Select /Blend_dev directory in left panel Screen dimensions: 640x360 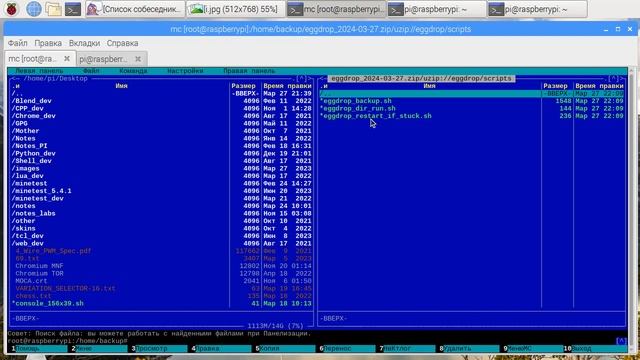(x=120, y=101)
